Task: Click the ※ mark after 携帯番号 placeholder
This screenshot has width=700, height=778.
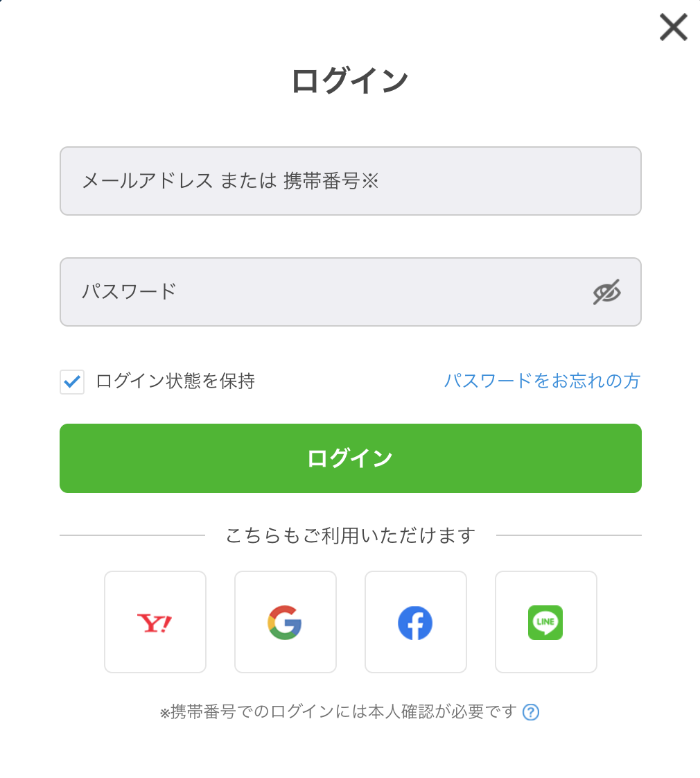Action: 370,182
